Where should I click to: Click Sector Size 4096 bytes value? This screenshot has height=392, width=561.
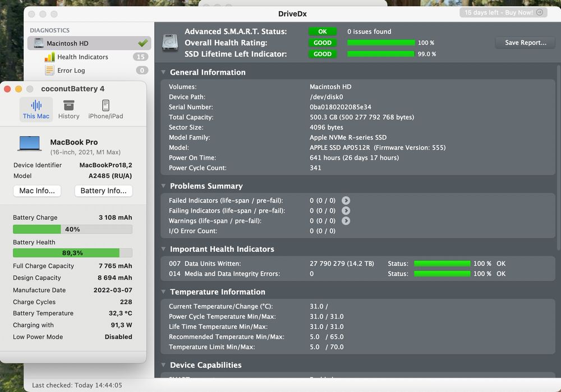coord(327,127)
